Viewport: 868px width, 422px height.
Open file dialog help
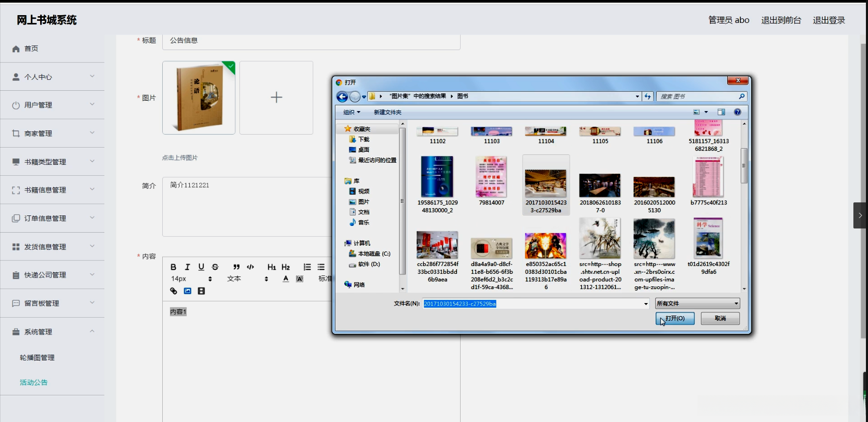coord(737,112)
